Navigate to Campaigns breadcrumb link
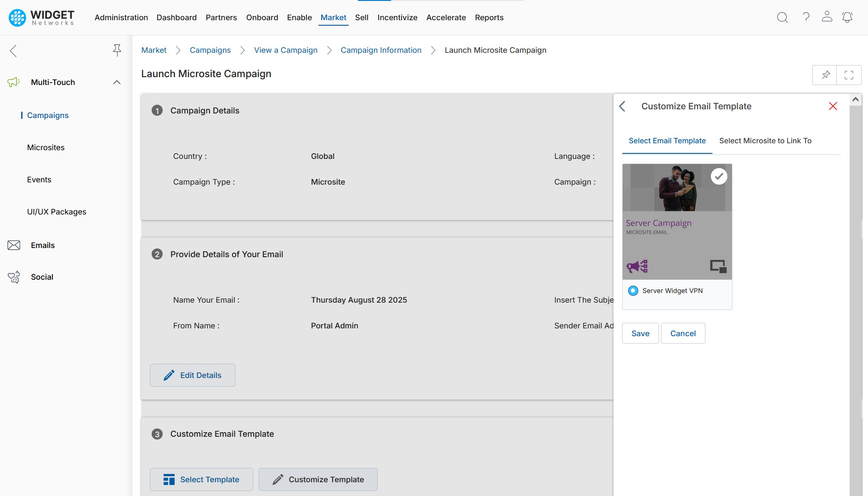Viewport: 868px width, 496px height. click(210, 50)
